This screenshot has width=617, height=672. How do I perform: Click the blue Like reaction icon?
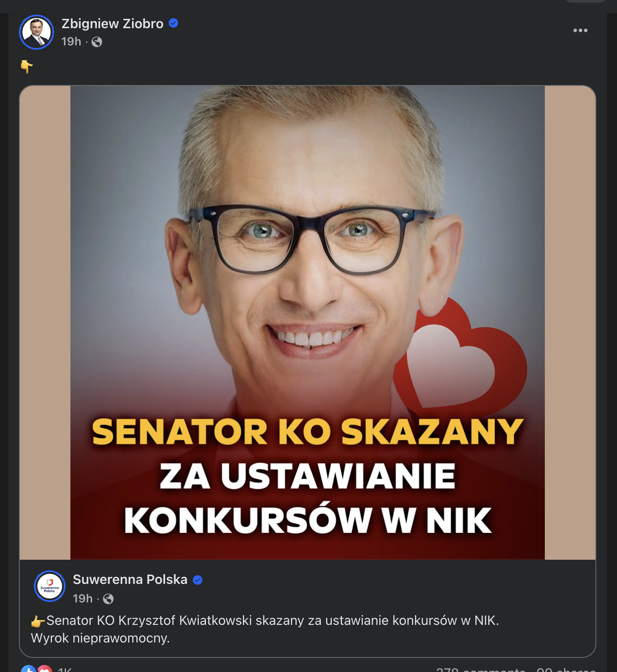28,669
